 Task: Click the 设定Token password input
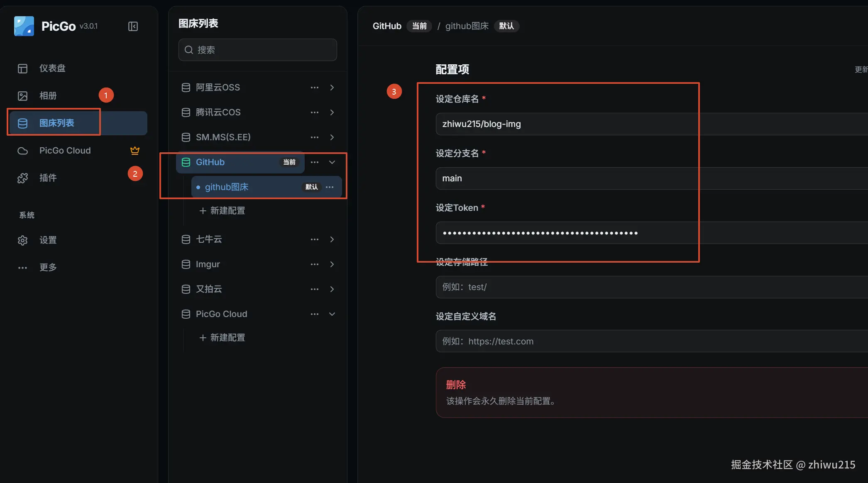pos(652,233)
